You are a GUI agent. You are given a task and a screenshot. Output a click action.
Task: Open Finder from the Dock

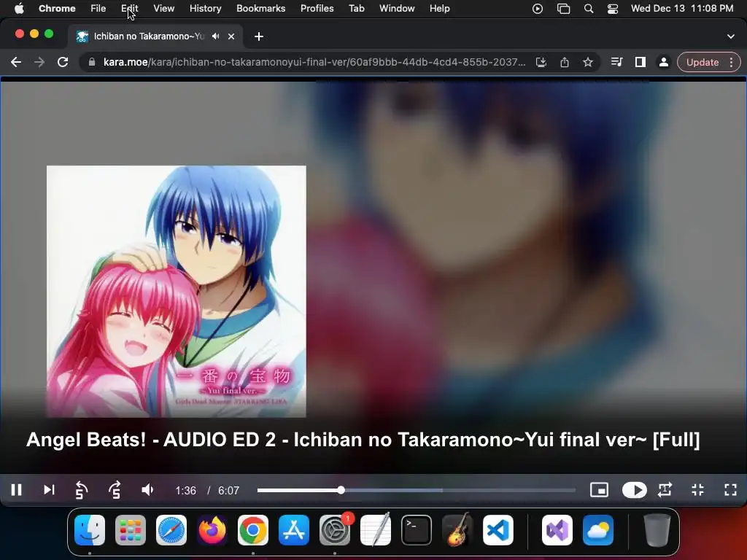click(x=90, y=530)
